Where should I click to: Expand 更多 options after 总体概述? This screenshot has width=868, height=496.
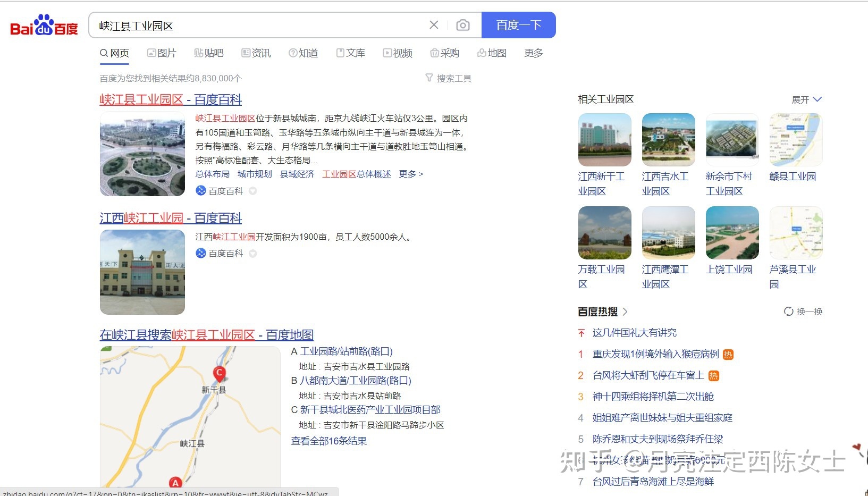pos(410,174)
